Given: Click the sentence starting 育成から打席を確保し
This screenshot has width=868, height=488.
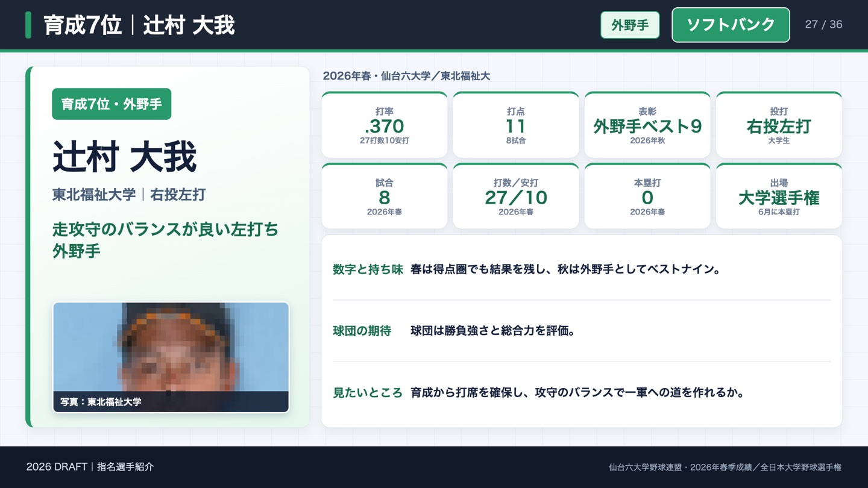Looking at the screenshot, I should click(577, 393).
